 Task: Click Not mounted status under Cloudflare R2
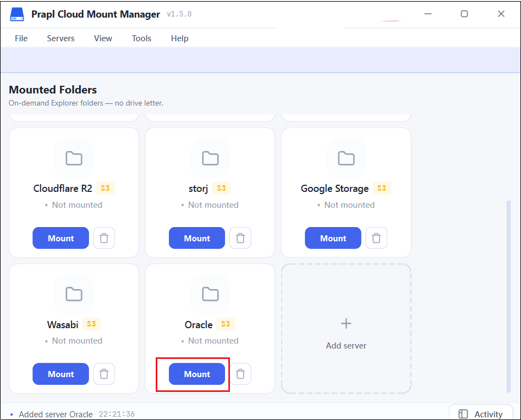tap(77, 205)
